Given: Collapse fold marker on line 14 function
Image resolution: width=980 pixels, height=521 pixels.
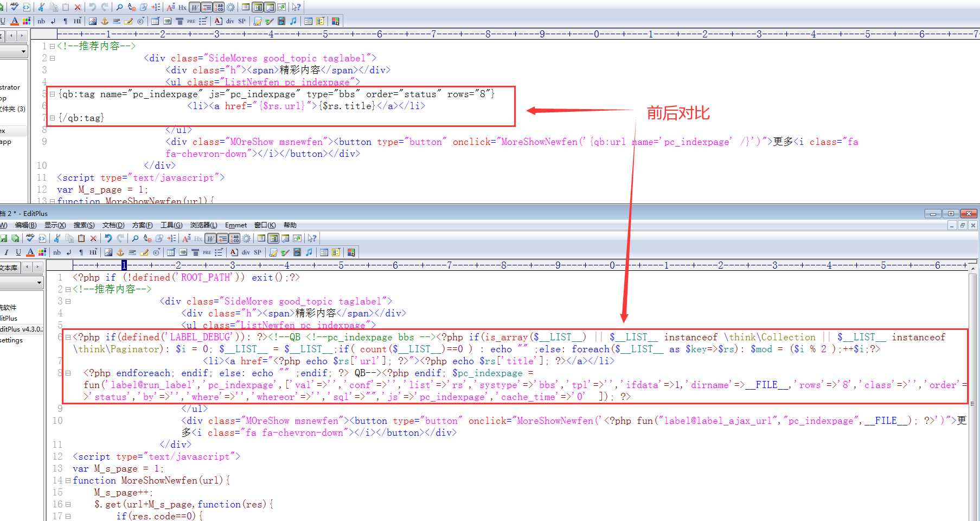Looking at the screenshot, I should pyautogui.click(x=68, y=480).
